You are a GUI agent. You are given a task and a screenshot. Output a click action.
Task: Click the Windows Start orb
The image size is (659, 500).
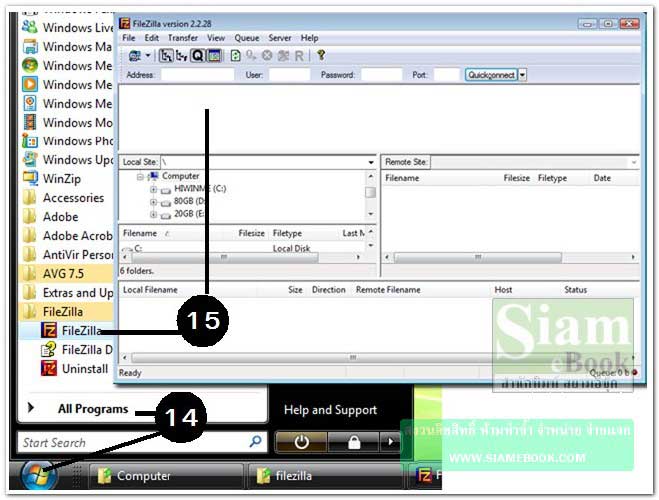click(x=39, y=476)
